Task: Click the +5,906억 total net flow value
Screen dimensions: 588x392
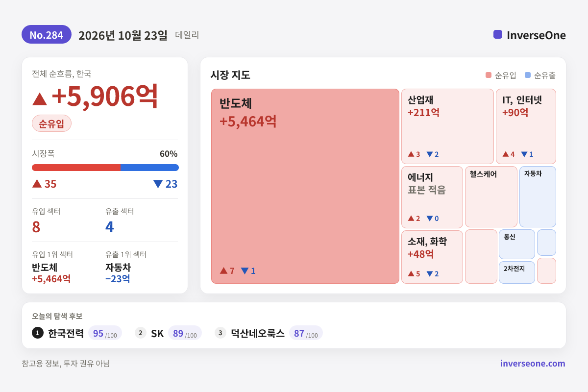Action: (x=104, y=96)
